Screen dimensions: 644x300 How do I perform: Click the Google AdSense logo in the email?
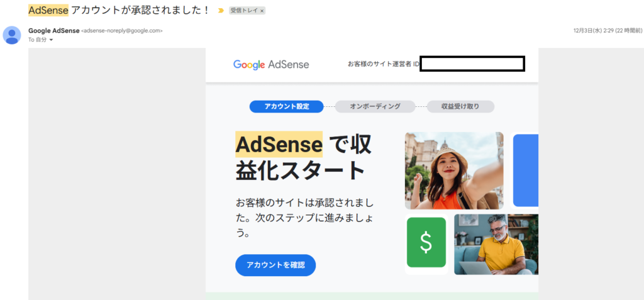270,64
